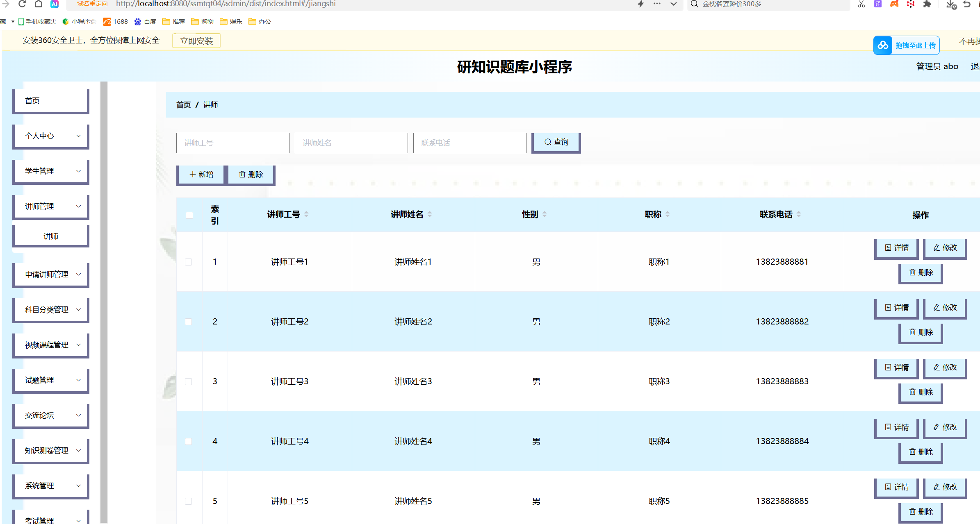Click the sidebar vertical scrollbar

pyautogui.click(x=104, y=302)
